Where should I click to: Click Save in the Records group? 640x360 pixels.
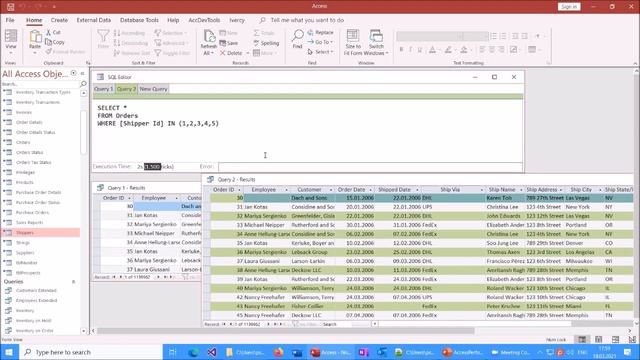(x=229, y=43)
